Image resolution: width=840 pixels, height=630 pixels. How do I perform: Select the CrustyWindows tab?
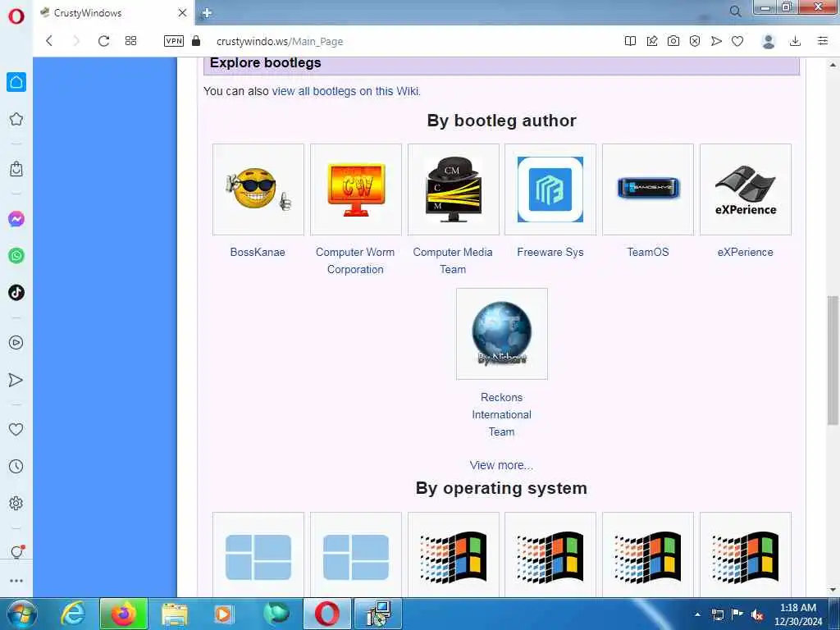tap(114, 12)
